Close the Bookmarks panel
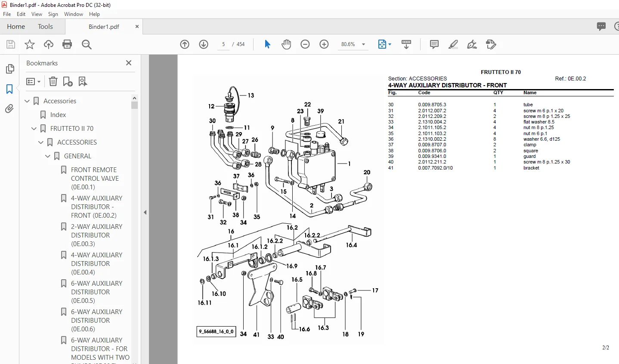The image size is (619, 364). click(x=128, y=63)
